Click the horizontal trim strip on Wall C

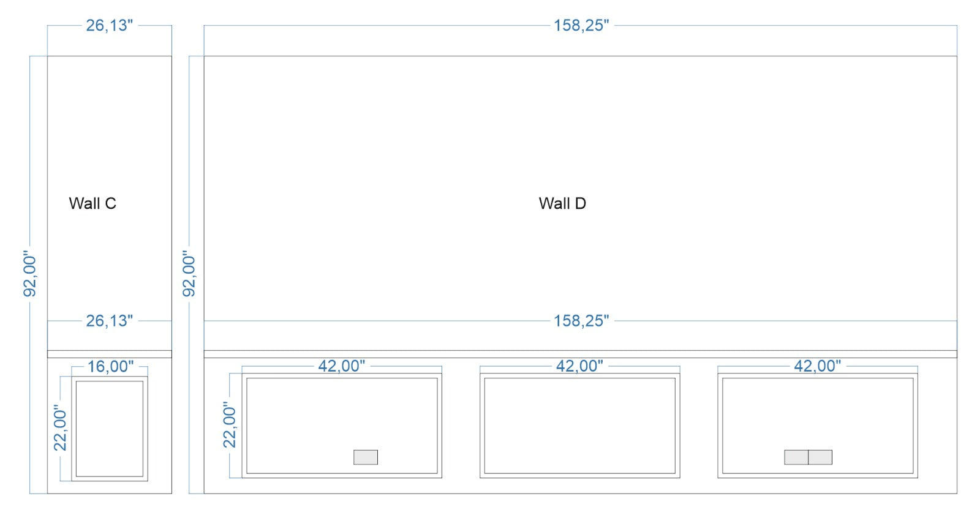110,354
